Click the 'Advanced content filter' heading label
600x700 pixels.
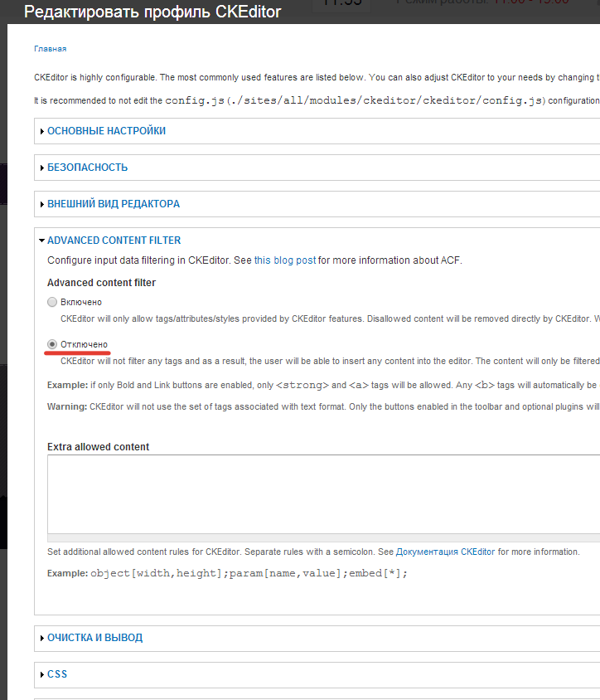[x=101, y=283]
